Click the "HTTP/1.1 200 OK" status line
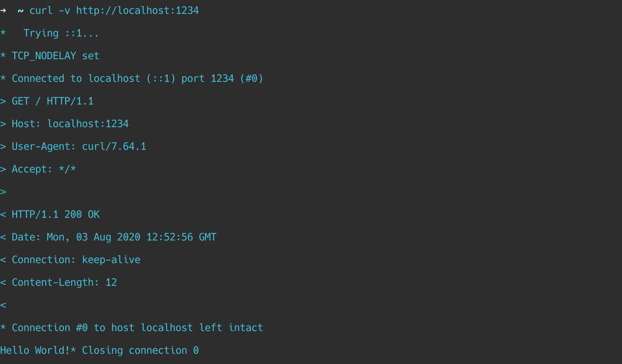 click(56, 215)
